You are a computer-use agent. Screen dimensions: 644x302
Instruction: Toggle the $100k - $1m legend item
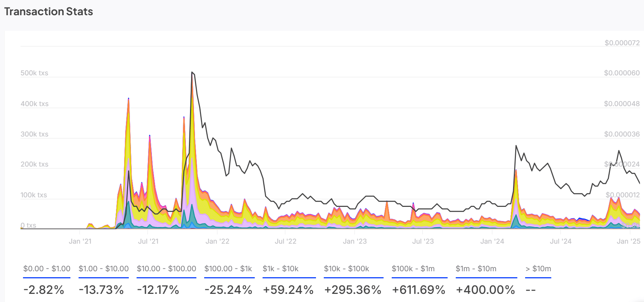pos(413,269)
